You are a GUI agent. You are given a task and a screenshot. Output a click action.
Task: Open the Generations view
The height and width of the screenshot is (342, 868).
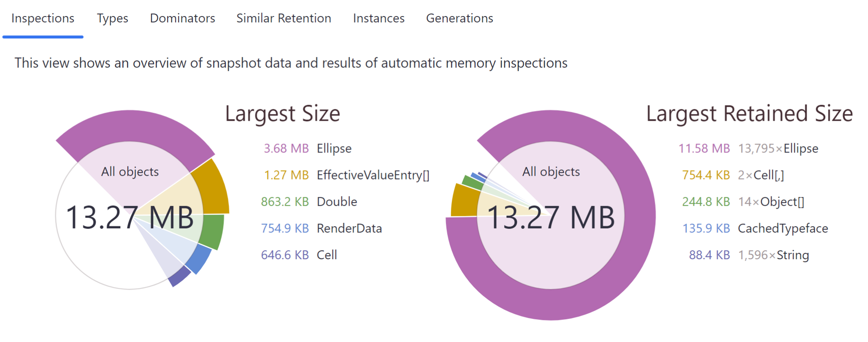(460, 18)
